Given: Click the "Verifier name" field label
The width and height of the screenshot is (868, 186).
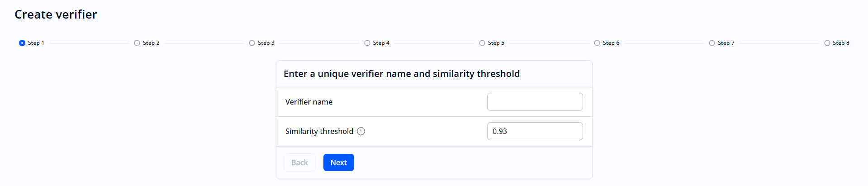Looking at the screenshot, I should point(309,102).
